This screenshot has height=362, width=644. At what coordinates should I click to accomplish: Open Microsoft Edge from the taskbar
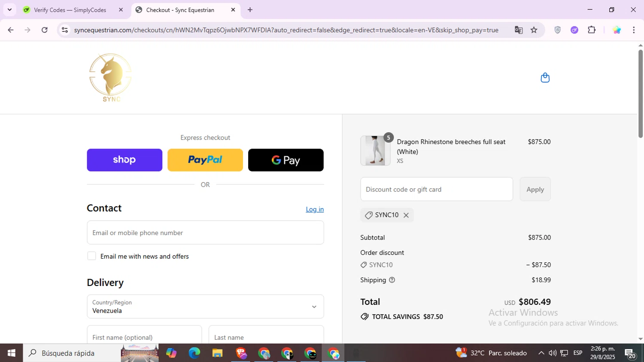click(x=194, y=353)
